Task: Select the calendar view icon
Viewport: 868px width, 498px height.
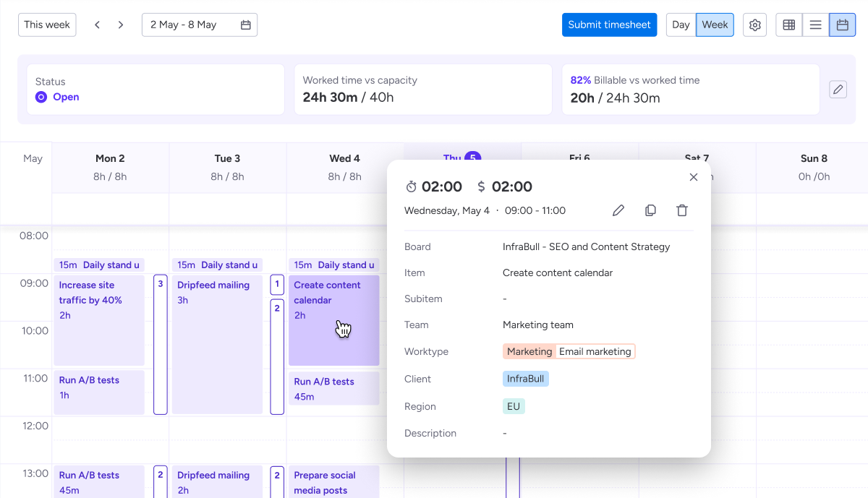Action: 842,25
